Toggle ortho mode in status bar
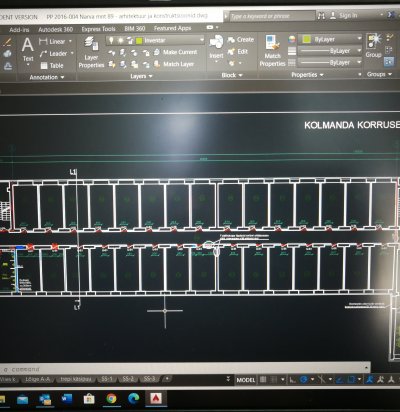 (x=293, y=379)
